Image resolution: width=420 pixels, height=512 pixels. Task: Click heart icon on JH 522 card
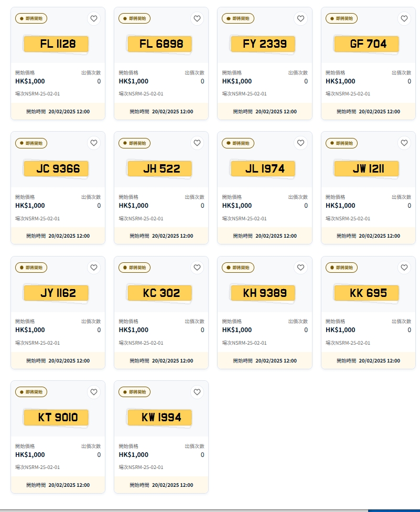(197, 143)
